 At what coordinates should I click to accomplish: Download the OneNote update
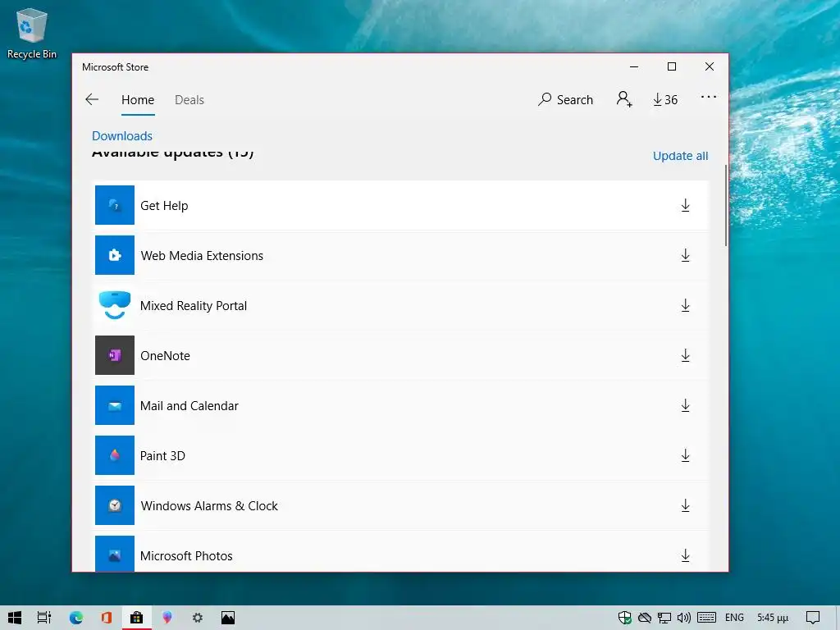[685, 356]
